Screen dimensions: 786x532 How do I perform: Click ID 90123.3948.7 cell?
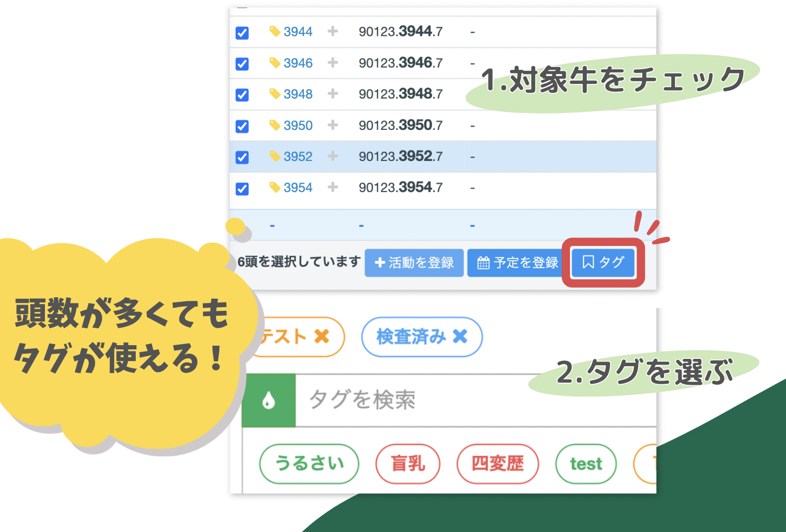(x=400, y=94)
